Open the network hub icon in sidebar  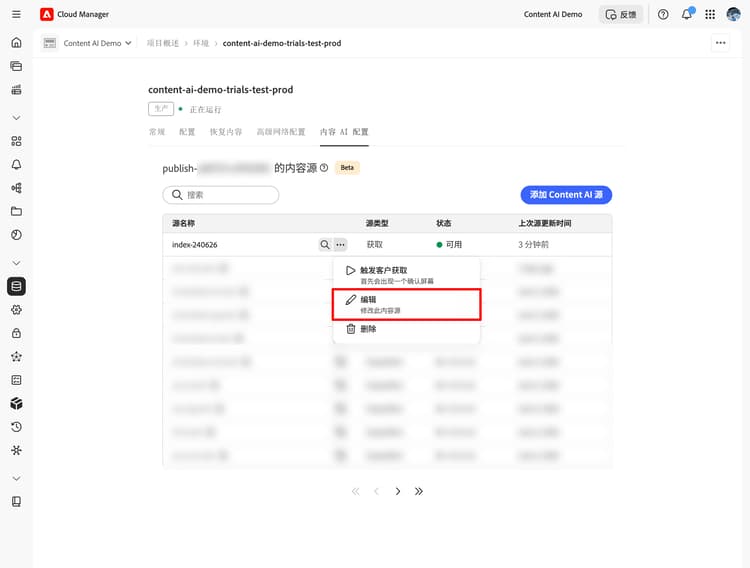(16, 451)
